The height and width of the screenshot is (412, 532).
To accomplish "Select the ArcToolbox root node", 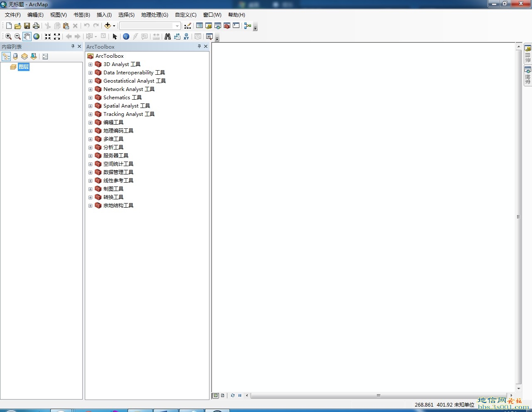I will [x=109, y=56].
